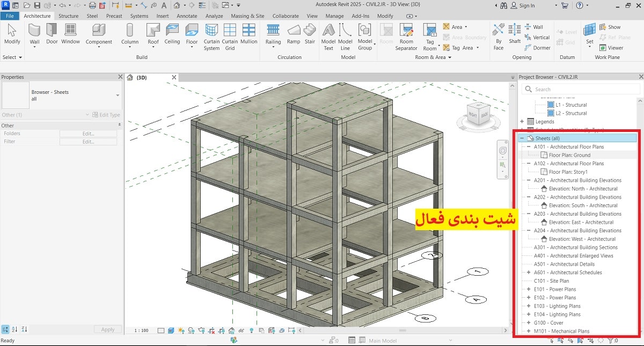The image size is (644, 346).
Task: Open the Manage menu tab
Action: (x=334, y=16)
